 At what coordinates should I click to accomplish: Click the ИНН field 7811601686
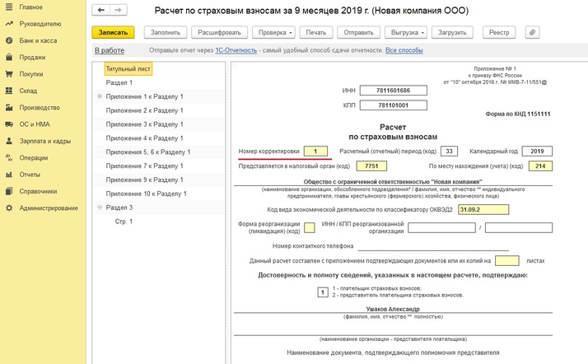pyautogui.click(x=394, y=91)
